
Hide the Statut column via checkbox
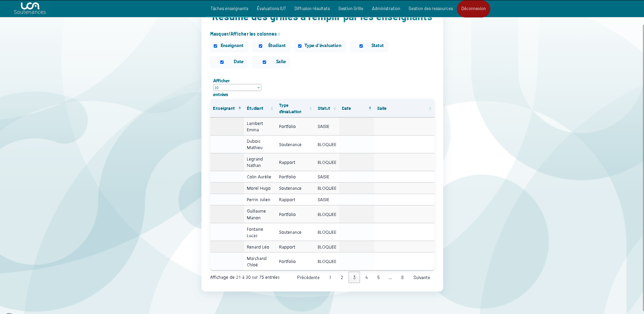361,46
